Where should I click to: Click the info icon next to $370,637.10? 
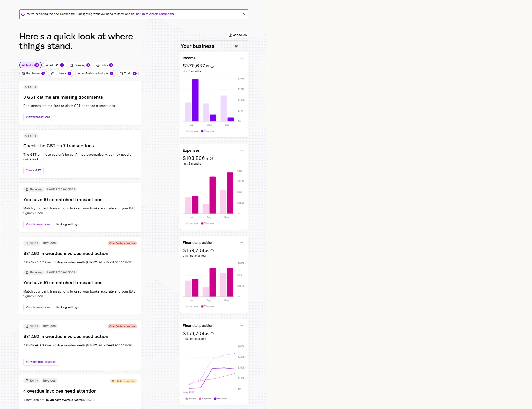(x=212, y=66)
